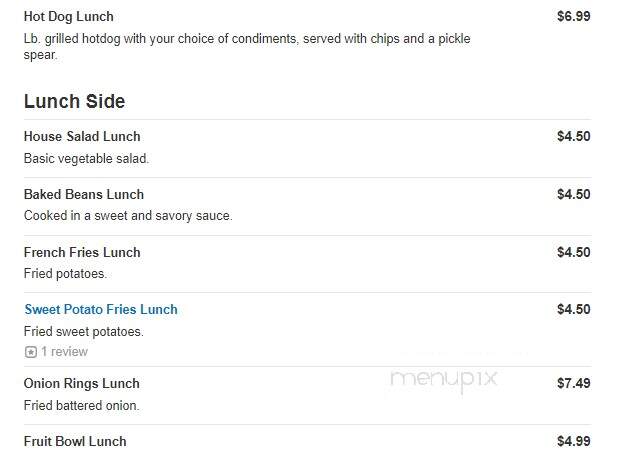
Task: Click the star review icon
Action: point(31,352)
